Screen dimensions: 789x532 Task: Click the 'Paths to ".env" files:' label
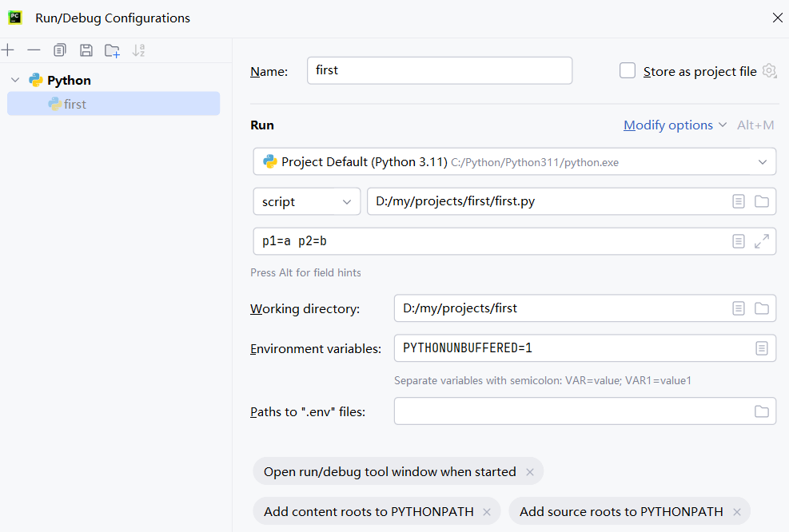tap(308, 412)
